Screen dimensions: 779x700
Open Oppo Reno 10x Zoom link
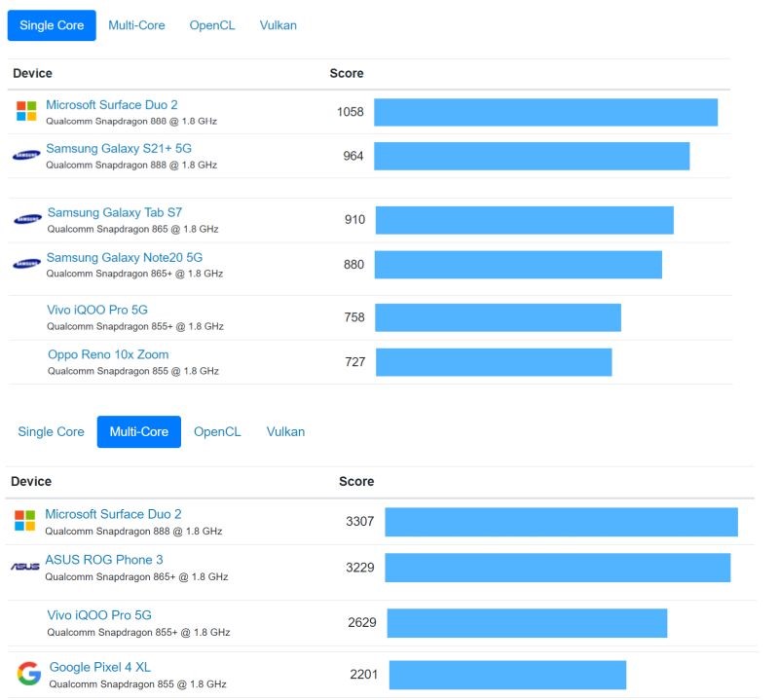coord(108,354)
